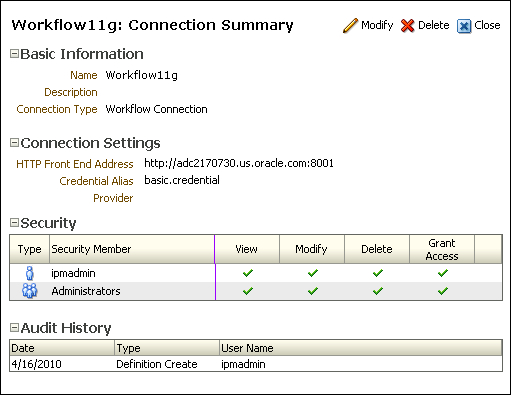Select the ipmadmin security member name
The height and width of the screenshot is (395, 511).
73,273
